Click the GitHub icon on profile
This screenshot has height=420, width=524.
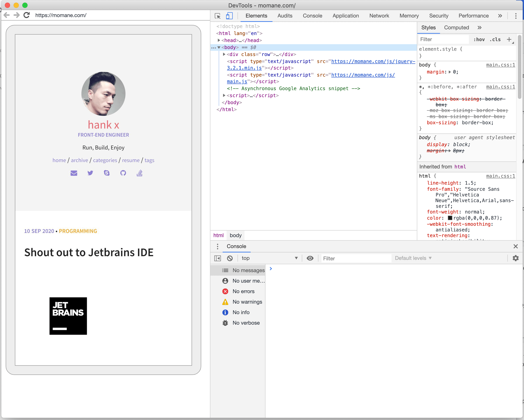point(123,173)
